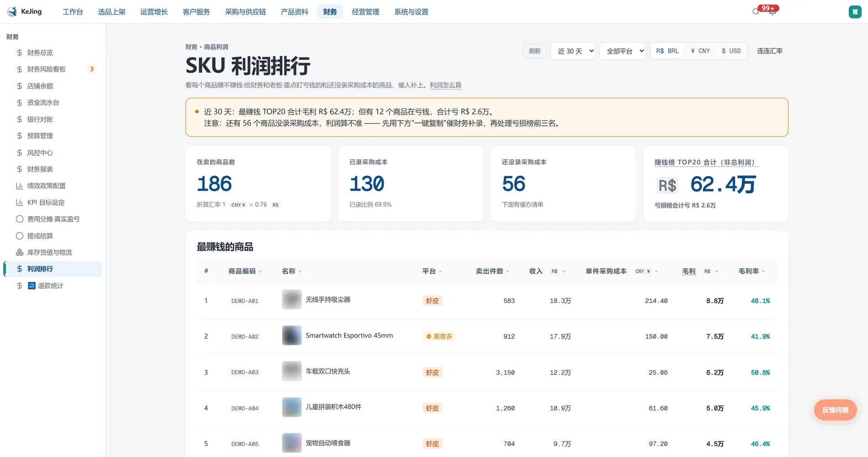868x457 pixels.
Task: Click the 虾皮 tag in DEMO-A01 row
Action: [432, 301]
